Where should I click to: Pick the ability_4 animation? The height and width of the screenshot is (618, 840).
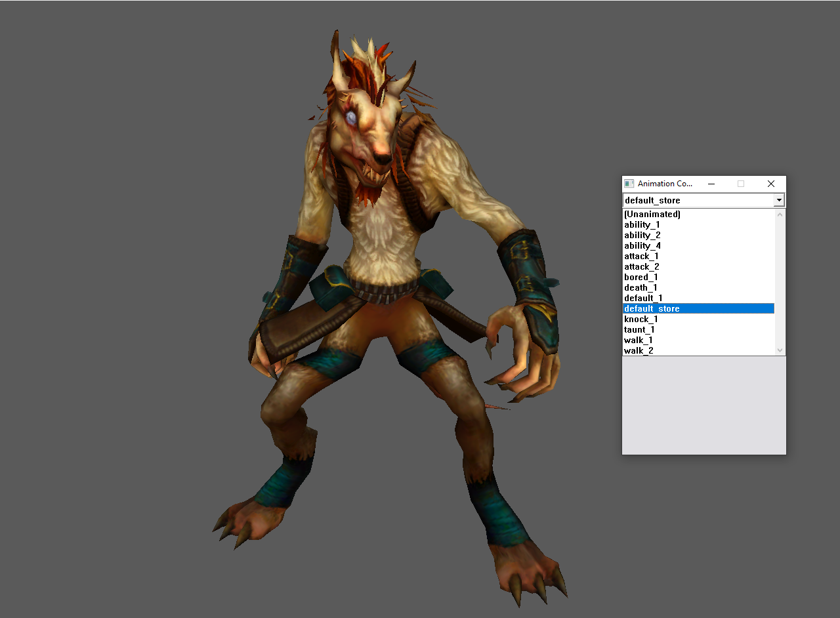698,246
